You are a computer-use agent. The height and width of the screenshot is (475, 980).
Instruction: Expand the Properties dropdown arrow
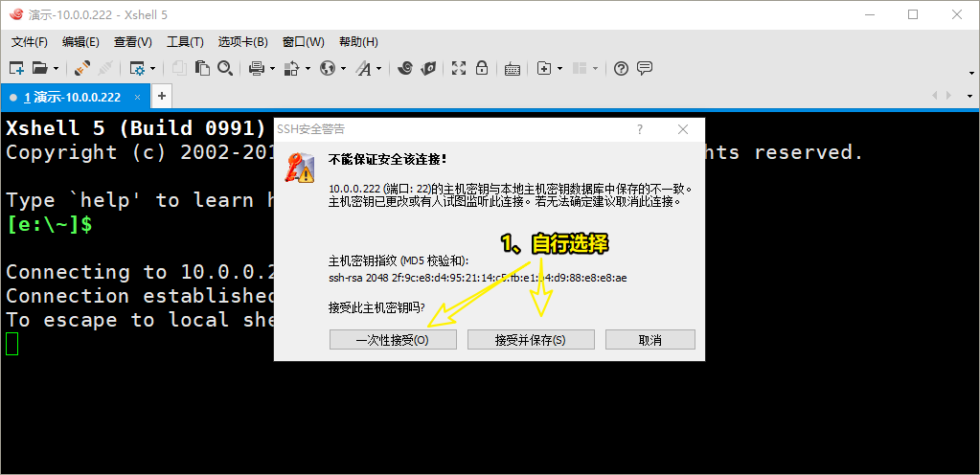153,69
